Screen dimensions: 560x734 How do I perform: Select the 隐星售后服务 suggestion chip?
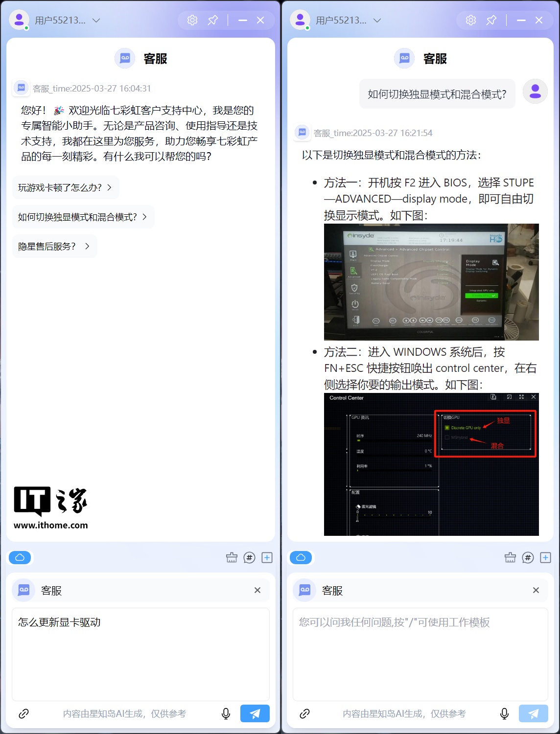(54, 246)
